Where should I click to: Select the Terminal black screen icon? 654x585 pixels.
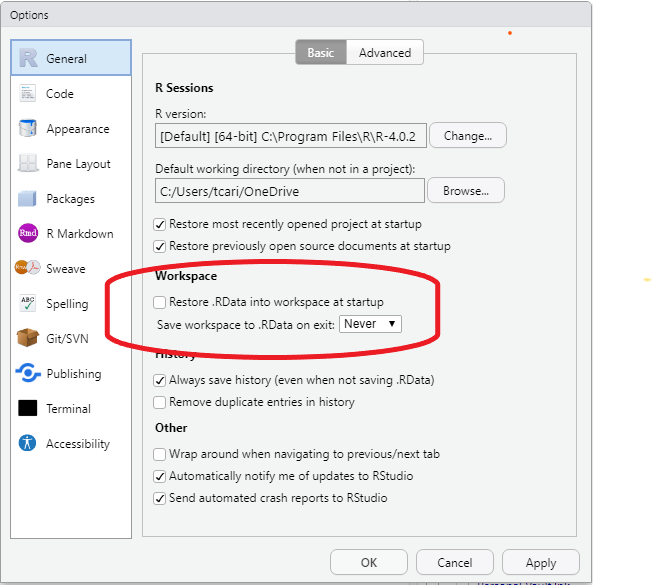coord(28,409)
